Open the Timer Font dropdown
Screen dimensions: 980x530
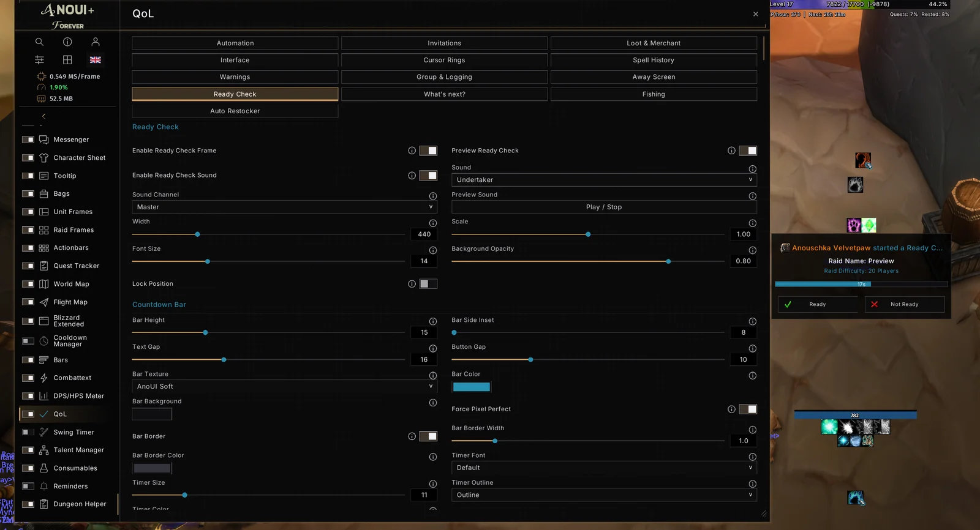point(604,468)
